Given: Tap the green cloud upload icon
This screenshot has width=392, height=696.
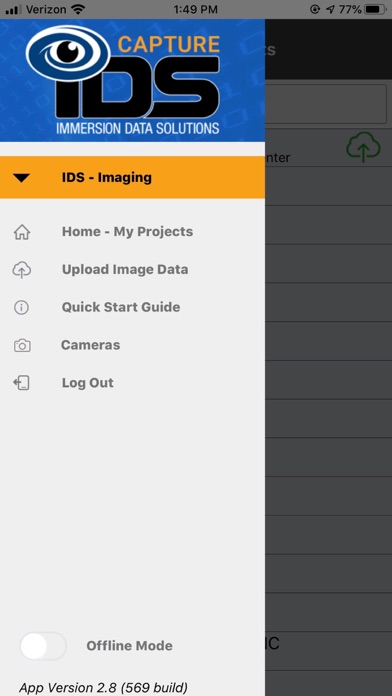Looking at the screenshot, I should [x=363, y=148].
